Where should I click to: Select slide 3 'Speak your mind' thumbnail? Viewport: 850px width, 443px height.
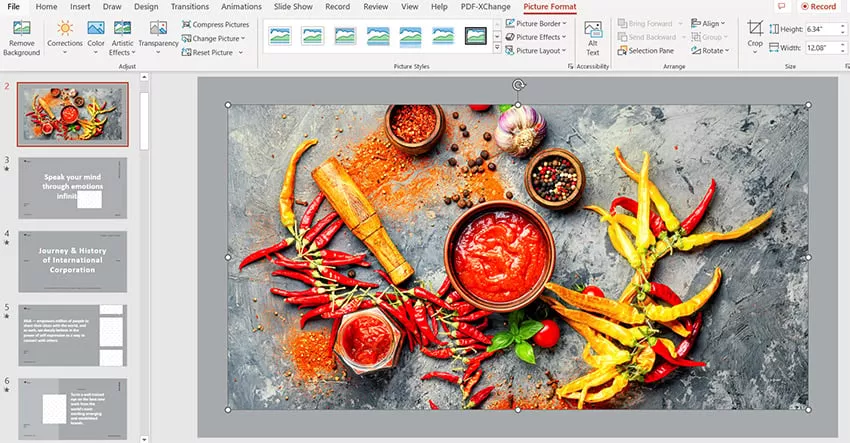click(73, 188)
